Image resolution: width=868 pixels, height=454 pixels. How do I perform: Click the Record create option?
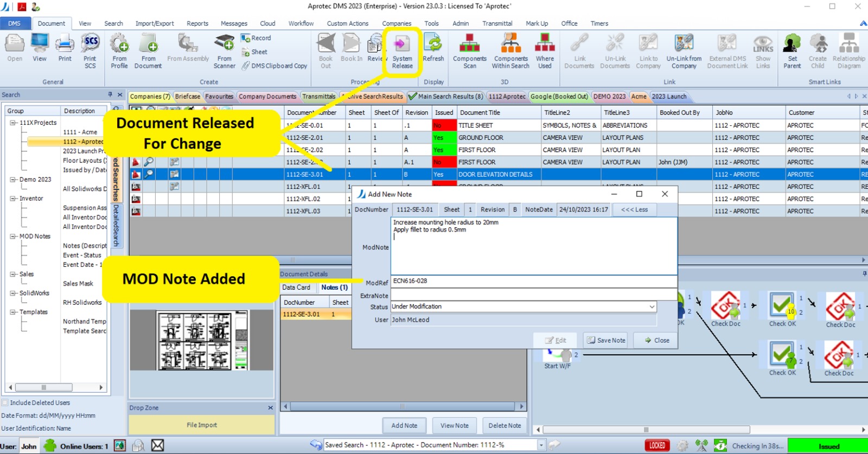(256, 38)
